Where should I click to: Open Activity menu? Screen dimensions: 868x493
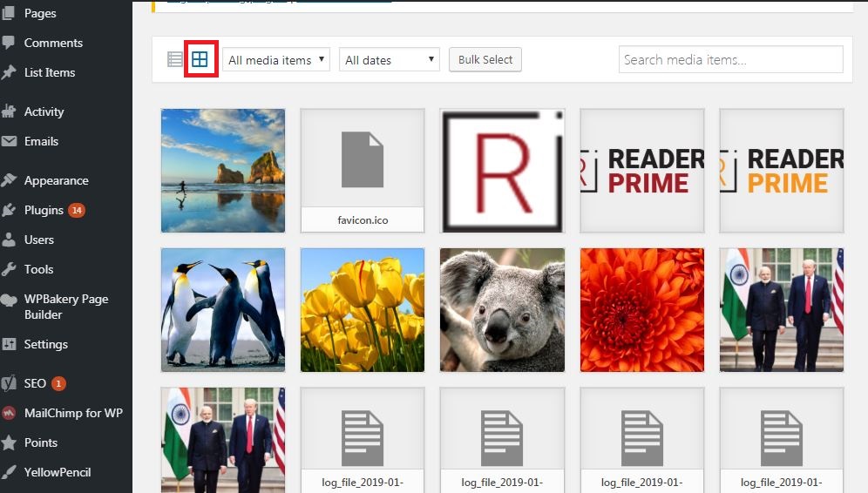pyautogui.click(x=44, y=111)
